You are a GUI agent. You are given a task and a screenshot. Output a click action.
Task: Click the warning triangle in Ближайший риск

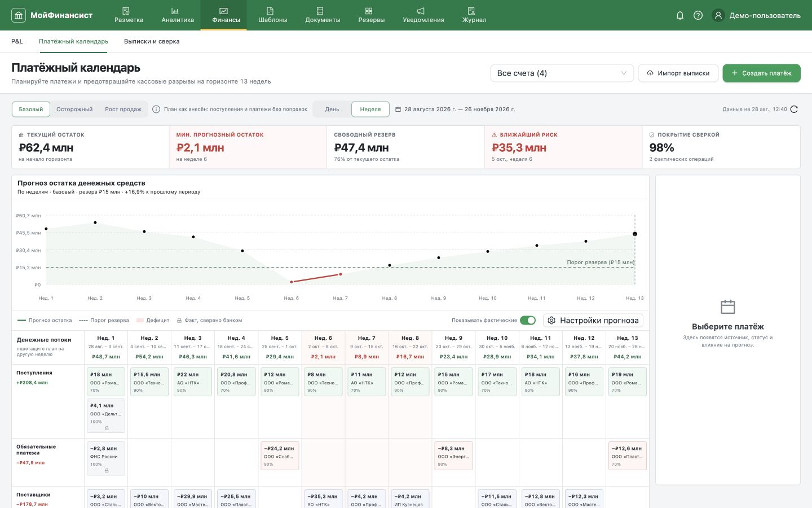pos(495,135)
